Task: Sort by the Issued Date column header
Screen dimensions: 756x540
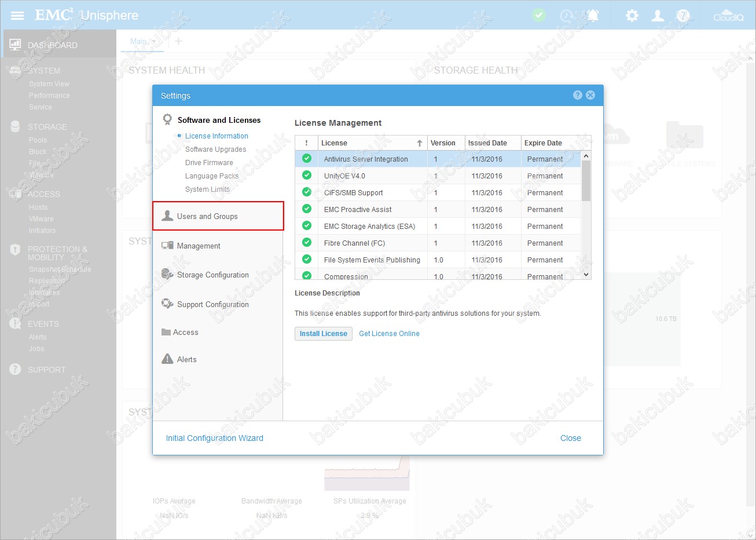Action: (493, 143)
